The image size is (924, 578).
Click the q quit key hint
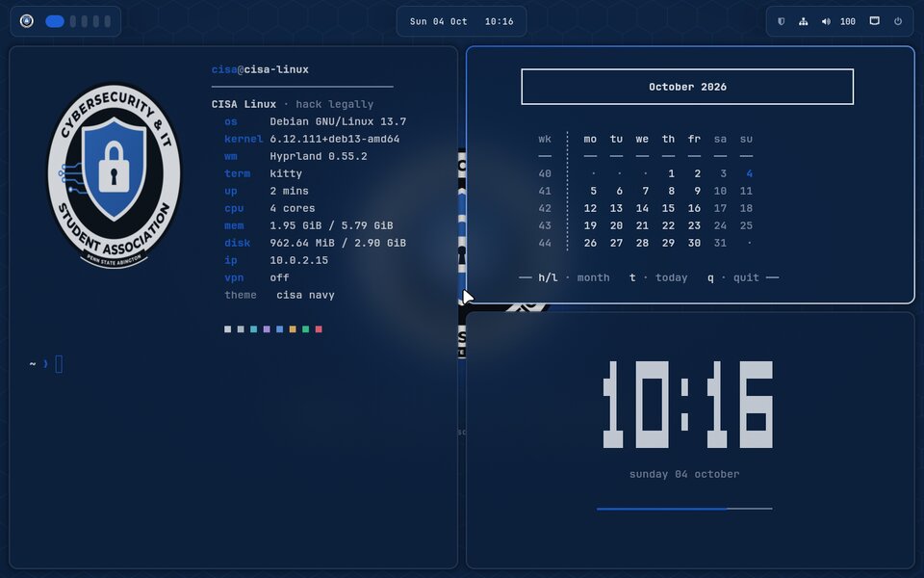pyautogui.click(x=733, y=277)
